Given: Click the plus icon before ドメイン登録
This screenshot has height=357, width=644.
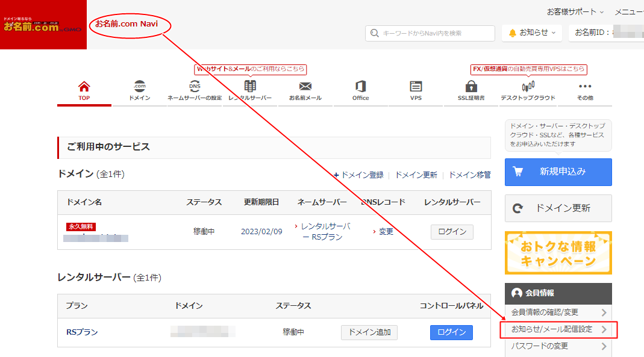Looking at the screenshot, I should tap(336, 175).
